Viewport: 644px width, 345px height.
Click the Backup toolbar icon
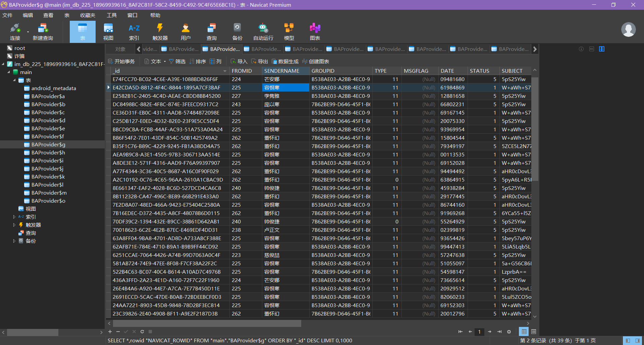237,32
